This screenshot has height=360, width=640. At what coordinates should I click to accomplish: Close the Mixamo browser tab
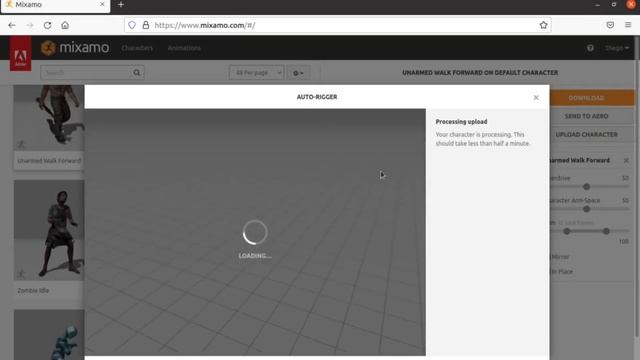pyautogui.click(x=102, y=4)
